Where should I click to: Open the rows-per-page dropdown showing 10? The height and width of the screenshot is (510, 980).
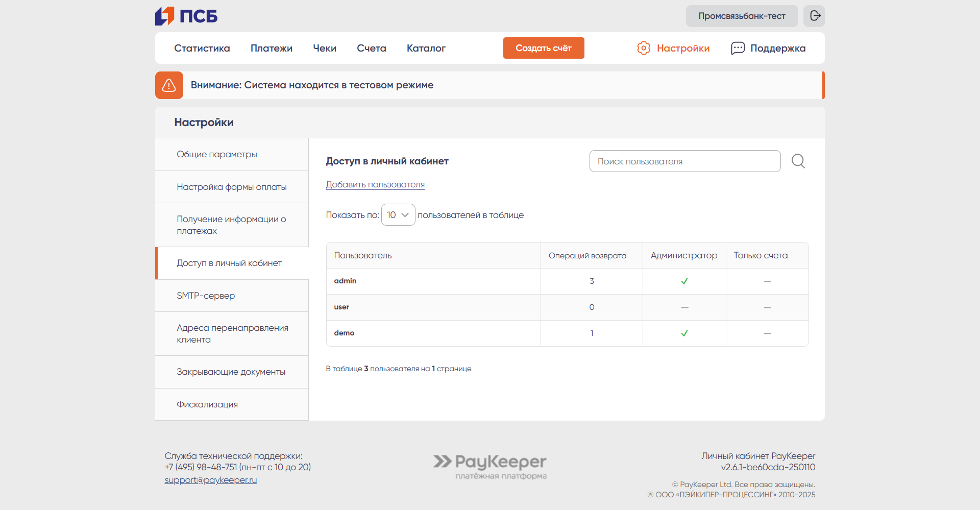[x=398, y=215]
